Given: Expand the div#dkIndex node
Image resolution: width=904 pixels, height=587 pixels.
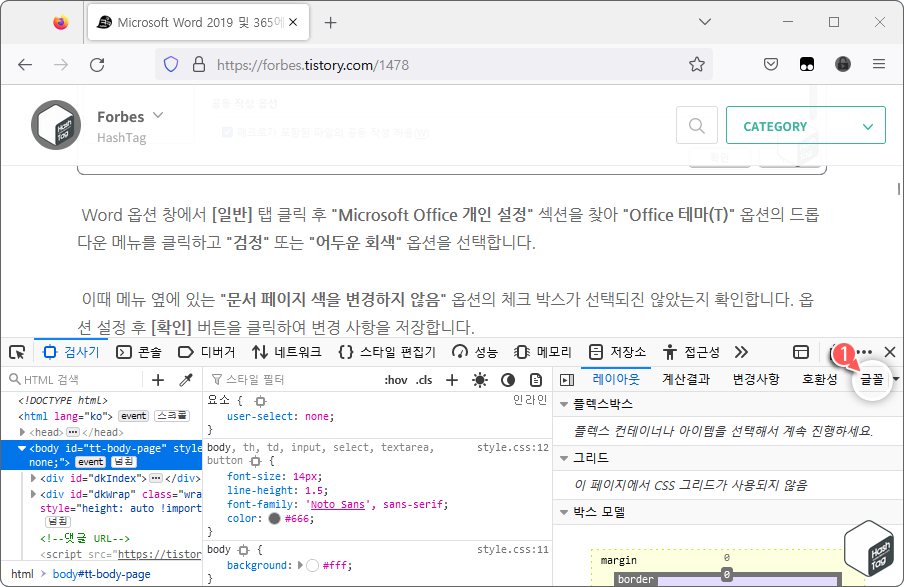Looking at the screenshot, I should (x=33, y=478).
